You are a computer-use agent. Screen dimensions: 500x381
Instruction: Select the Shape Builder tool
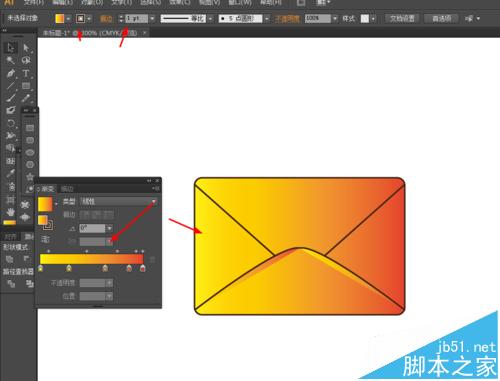tap(11, 148)
